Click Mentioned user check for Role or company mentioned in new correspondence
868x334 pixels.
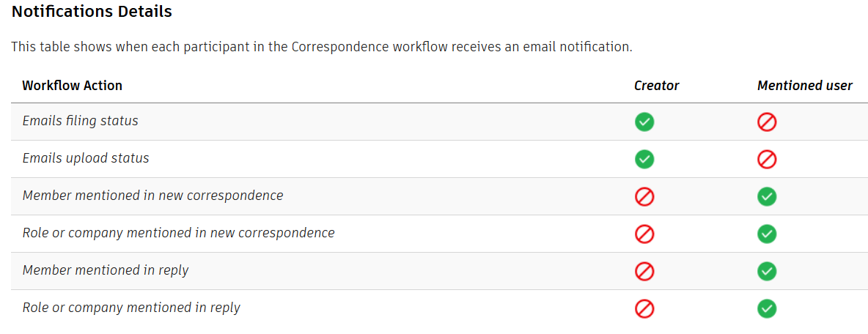click(767, 234)
